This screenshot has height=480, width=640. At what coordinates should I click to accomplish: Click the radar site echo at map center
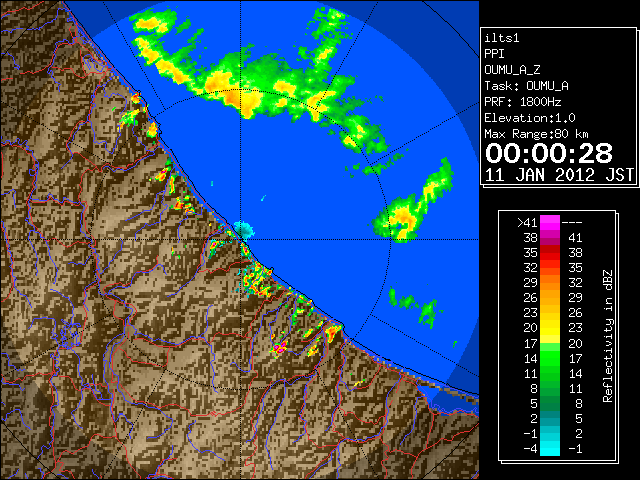pyautogui.click(x=244, y=230)
